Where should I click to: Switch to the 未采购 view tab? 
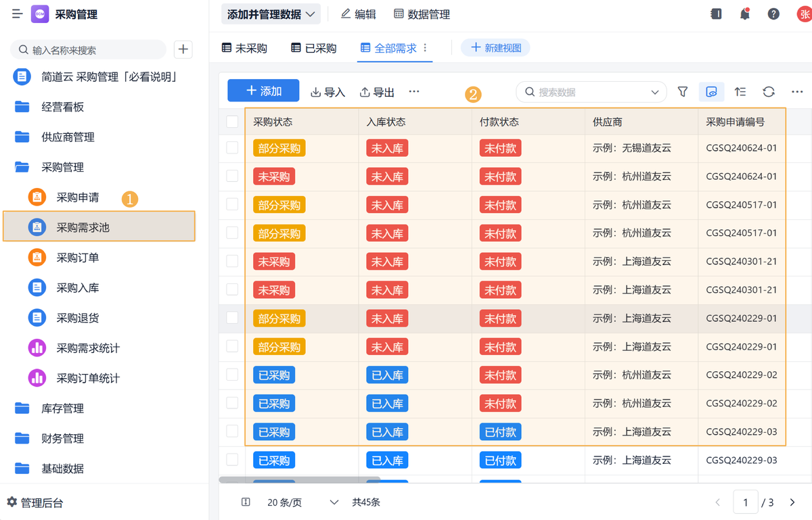pyautogui.click(x=244, y=48)
